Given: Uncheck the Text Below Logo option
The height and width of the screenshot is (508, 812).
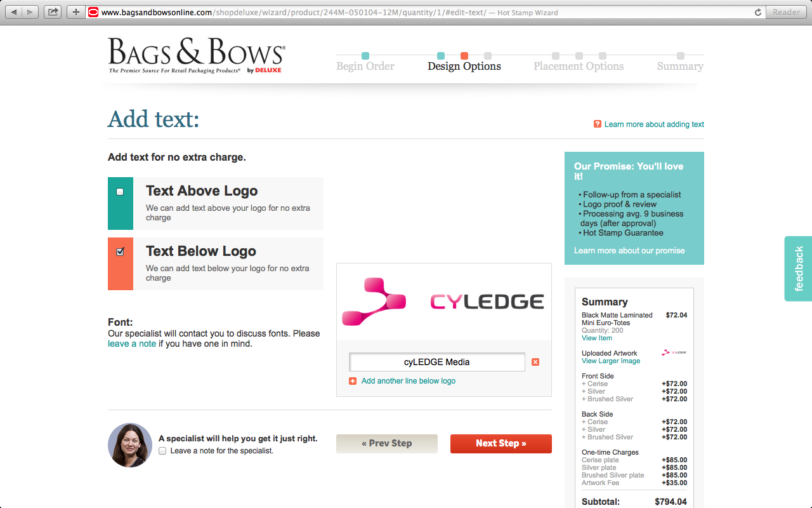Looking at the screenshot, I should coord(120,251).
